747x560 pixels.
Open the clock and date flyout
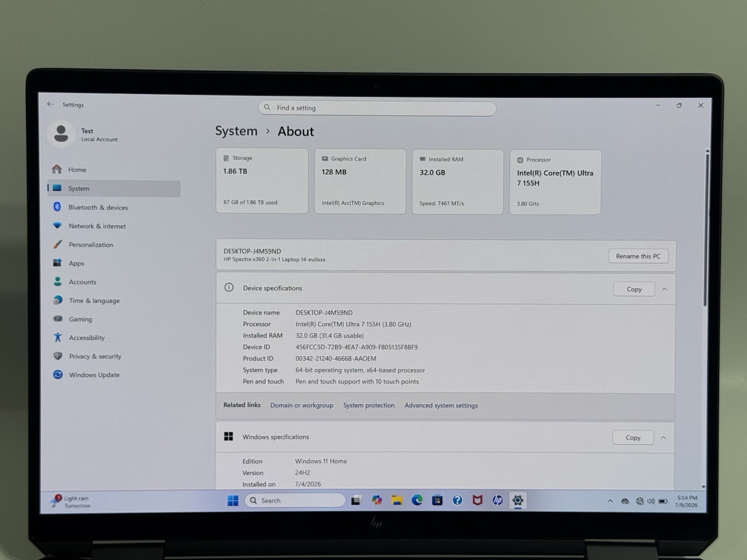(686, 501)
